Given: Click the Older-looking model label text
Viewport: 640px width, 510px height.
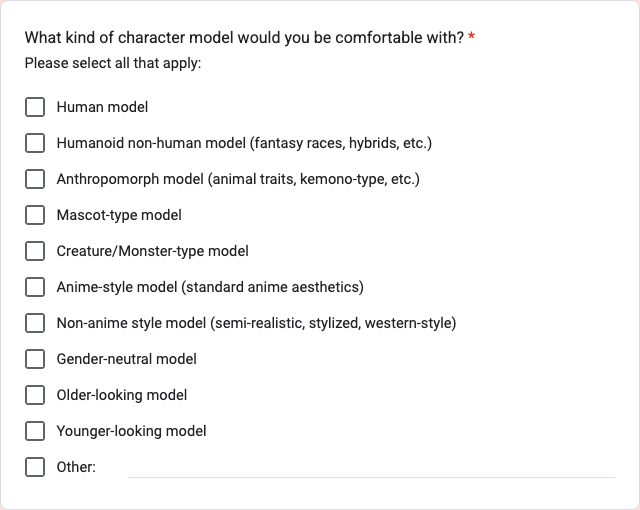Looking at the screenshot, I should pyautogui.click(x=122, y=395).
